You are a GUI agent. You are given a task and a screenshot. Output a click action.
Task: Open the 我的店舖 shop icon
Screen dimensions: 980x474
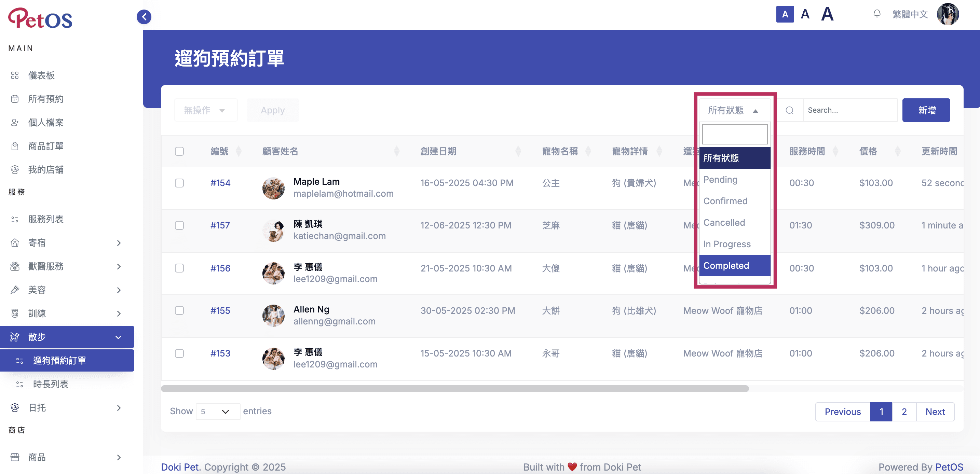click(x=15, y=169)
